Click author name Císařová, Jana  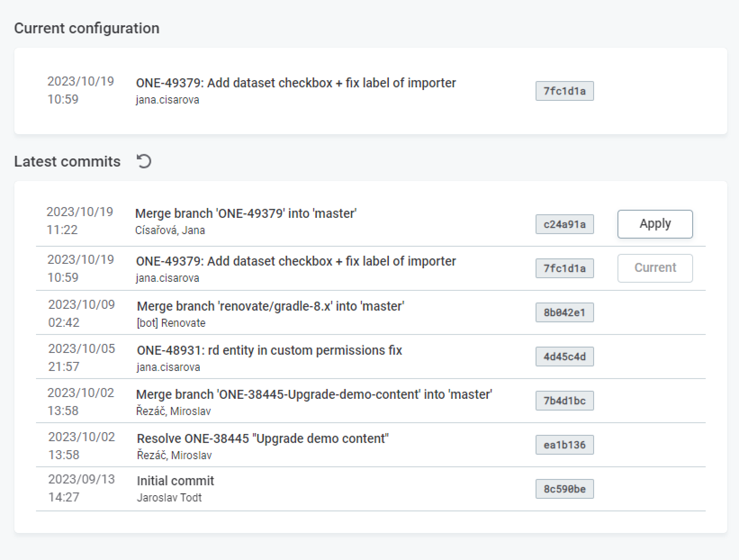171,230
